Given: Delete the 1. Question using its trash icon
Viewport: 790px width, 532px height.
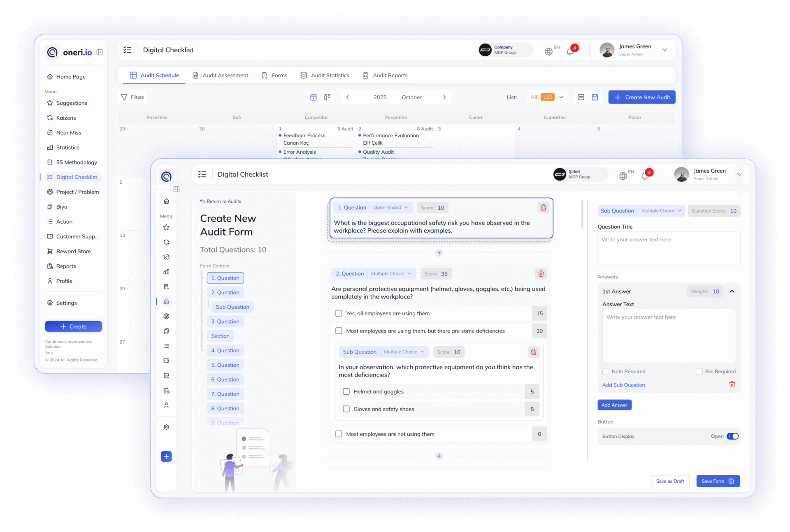Looking at the screenshot, I should click(x=543, y=208).
